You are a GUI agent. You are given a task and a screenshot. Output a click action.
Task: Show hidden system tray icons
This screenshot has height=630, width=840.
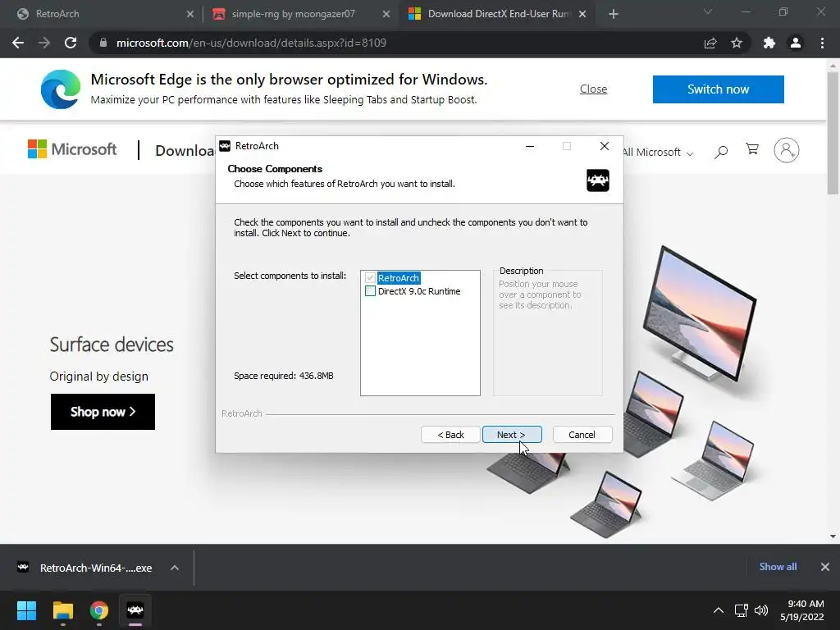pos(719,610)
